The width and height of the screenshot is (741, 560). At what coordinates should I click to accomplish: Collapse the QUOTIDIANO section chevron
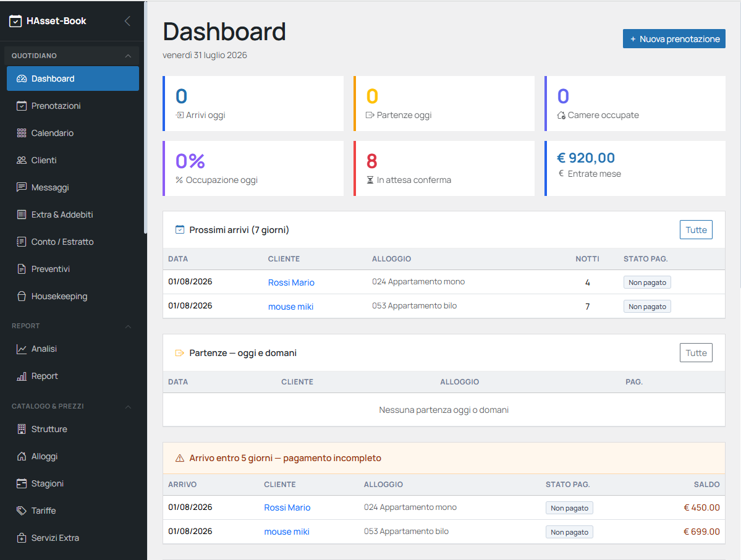click(x=128, y=56)
